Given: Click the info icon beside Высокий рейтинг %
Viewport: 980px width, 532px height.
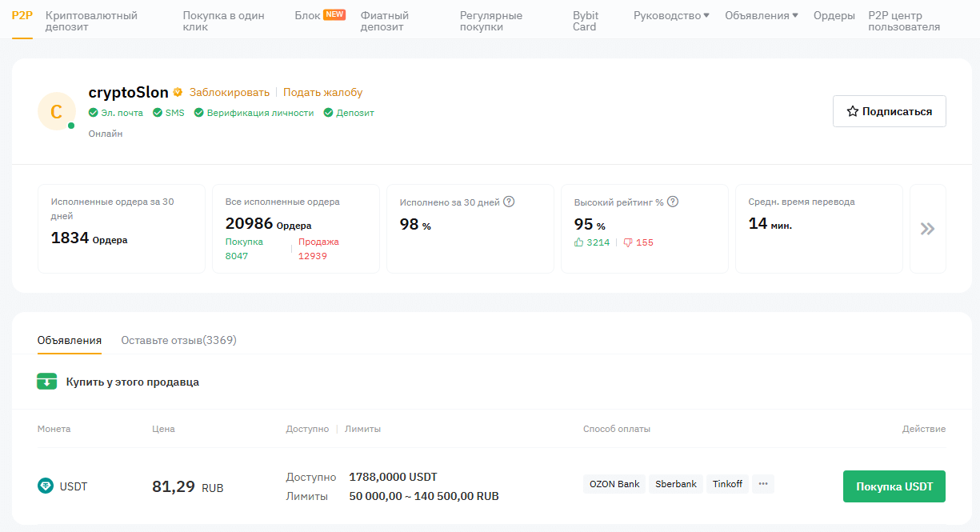Looking at the screenshot, I should 673,202.
